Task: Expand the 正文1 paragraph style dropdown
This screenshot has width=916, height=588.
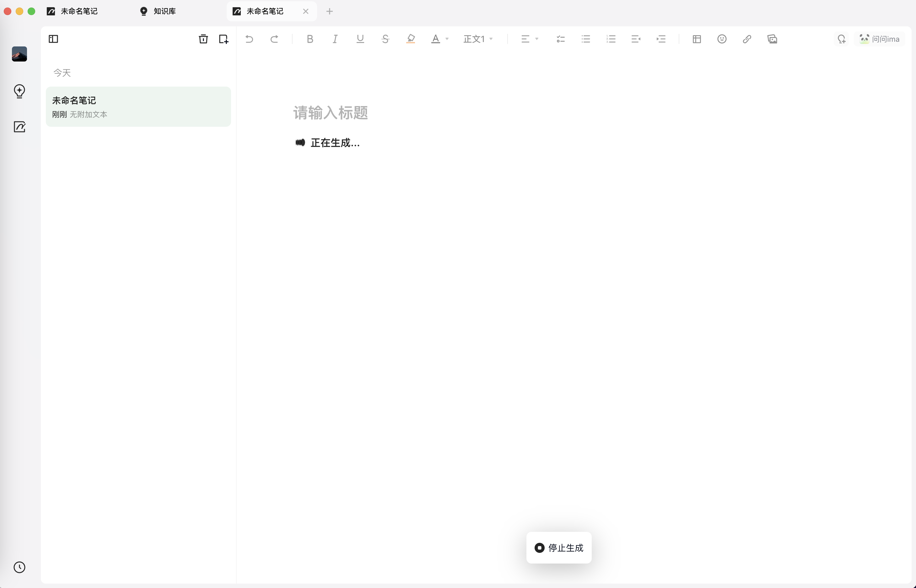Action: [478, 39]
